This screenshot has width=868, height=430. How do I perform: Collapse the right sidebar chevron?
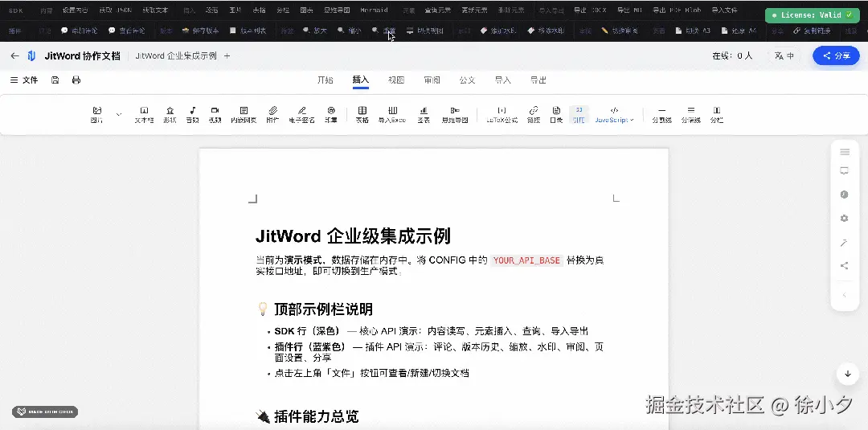point(844,295)
